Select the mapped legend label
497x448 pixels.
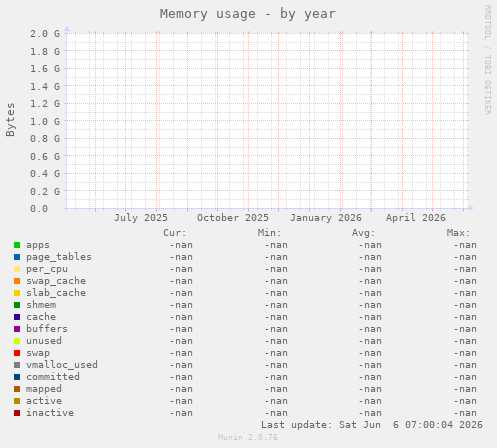[x=44, y=389]
